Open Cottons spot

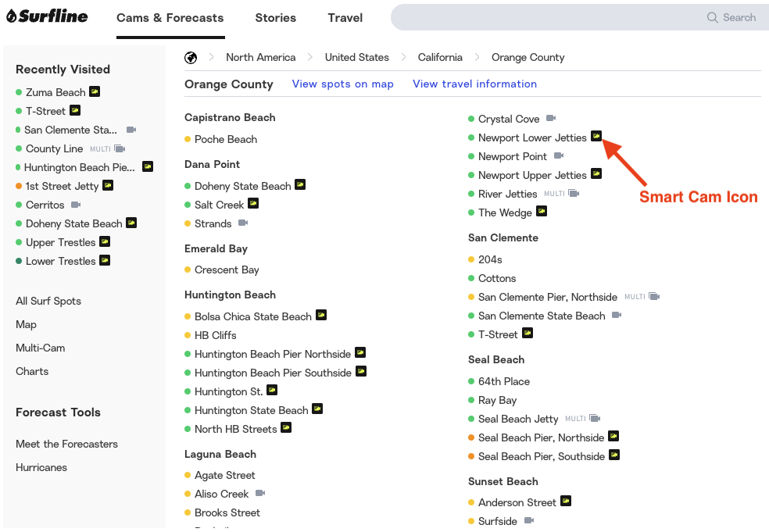point(497,279)
